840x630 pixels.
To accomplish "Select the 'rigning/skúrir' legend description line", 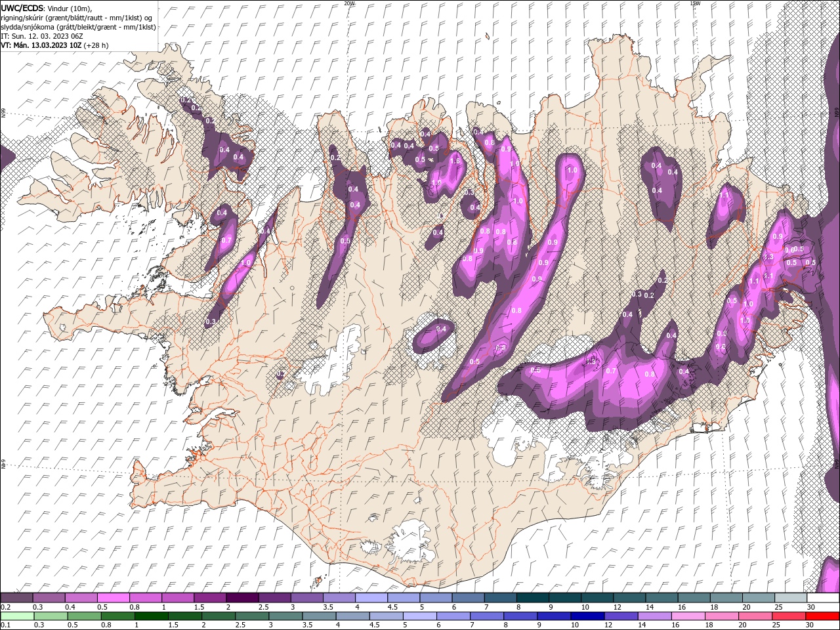I will coord(76,18).
